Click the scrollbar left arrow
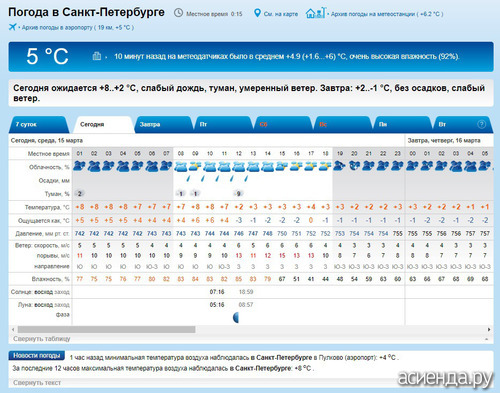The image size is (500, 393). 13,329
